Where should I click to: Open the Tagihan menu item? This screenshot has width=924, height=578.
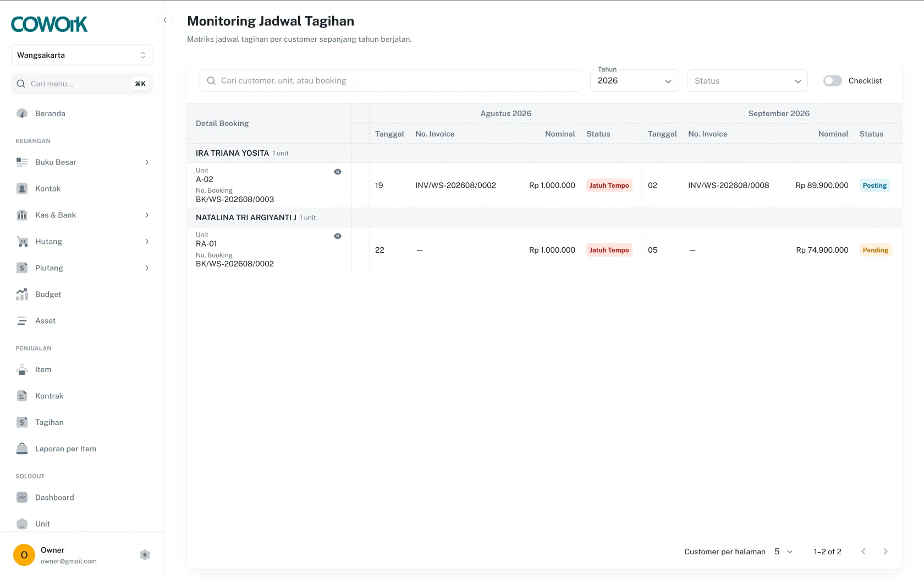point(82,422)
